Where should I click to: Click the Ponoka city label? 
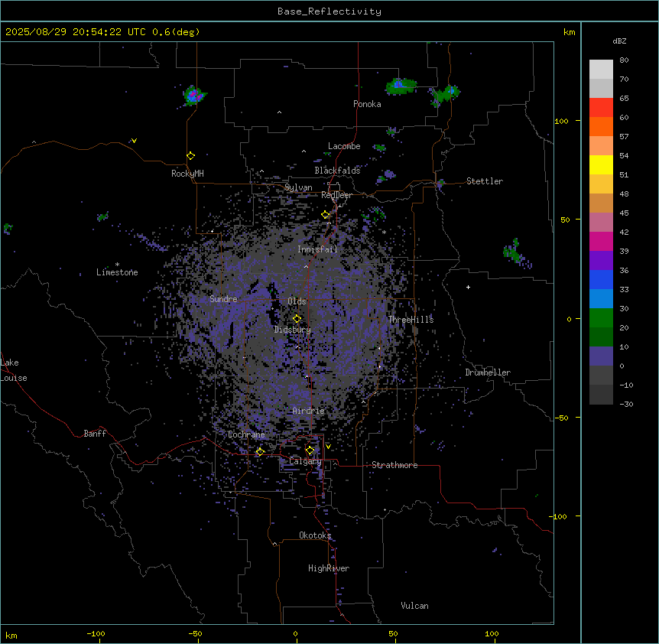pyautogui.click(x=367, y=104)
